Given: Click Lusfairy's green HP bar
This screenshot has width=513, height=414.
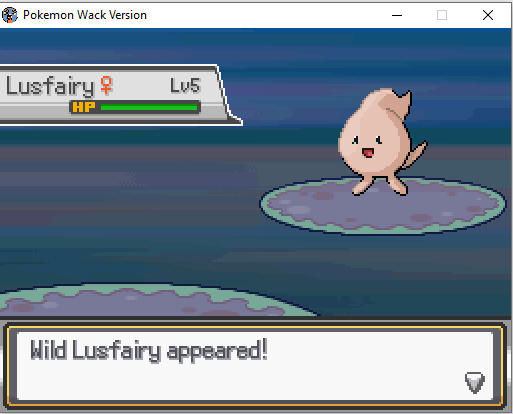Looking at the screenshot, I should point(149,107).
